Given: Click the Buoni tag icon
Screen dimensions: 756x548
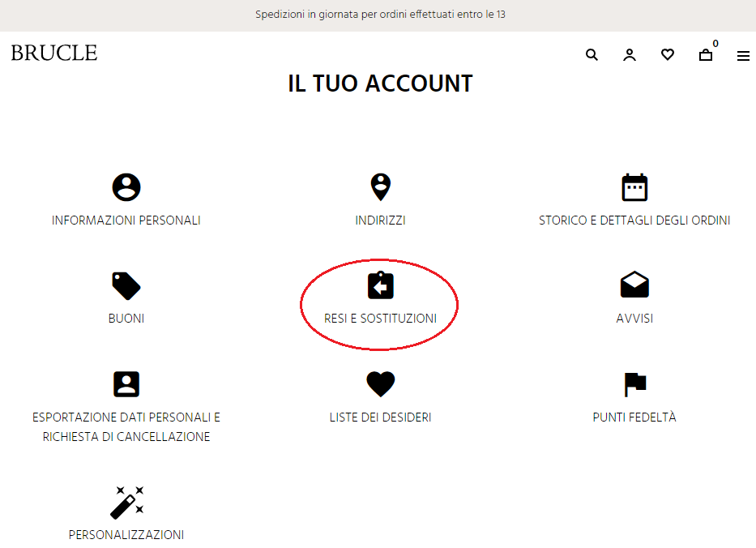Looking at the screenshot, I should point(126,285).
